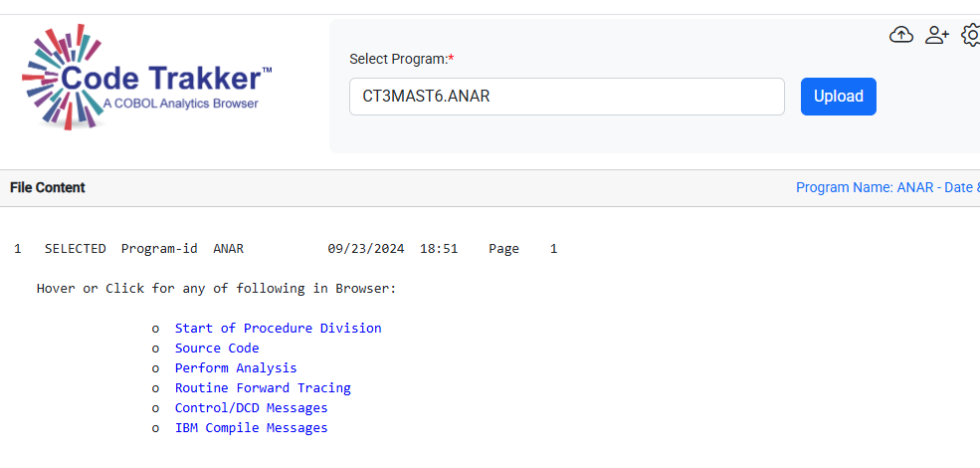Open IBM Compile Messages link
980x468 pixels.
pos(251,427)
